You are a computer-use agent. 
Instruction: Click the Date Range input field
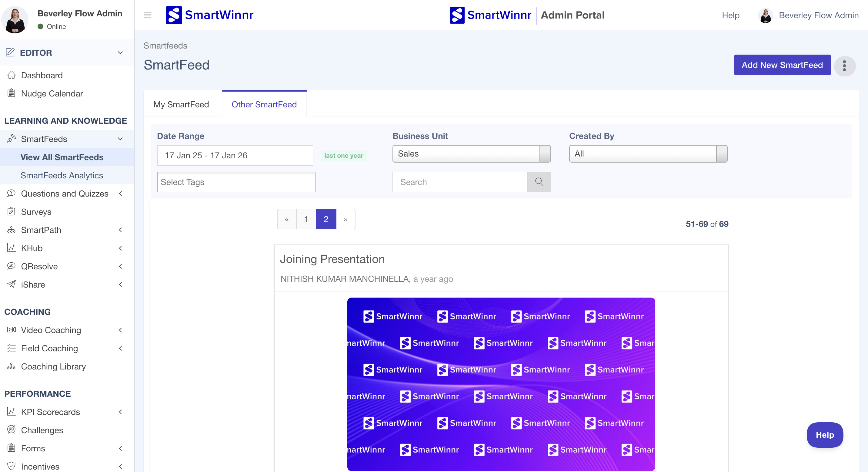pyautogui.click(x=235, y=155)
